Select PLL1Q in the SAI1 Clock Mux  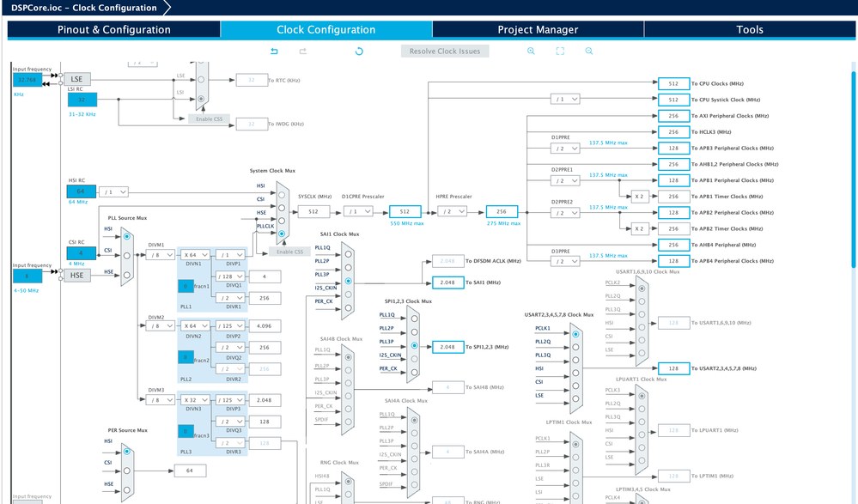point(348,254)
